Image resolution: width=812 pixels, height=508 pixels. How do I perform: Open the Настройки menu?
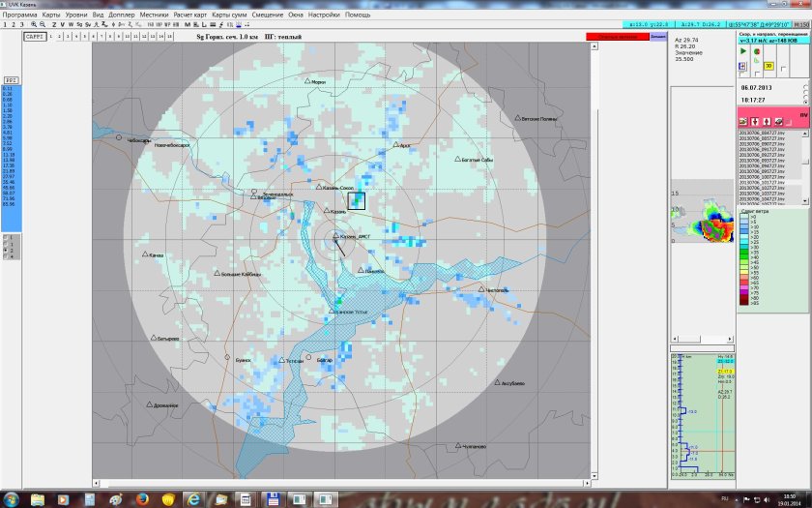click(x=325, y=15)
